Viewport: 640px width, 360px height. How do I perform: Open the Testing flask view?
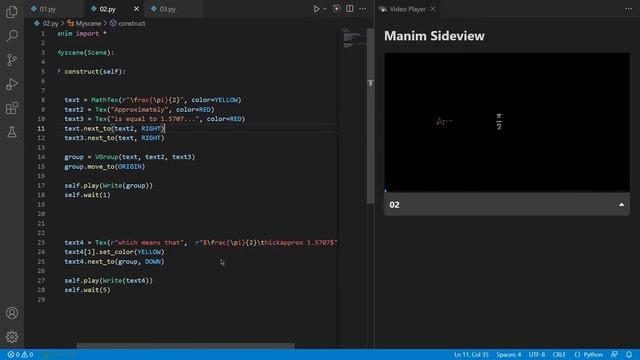(12, 132)
